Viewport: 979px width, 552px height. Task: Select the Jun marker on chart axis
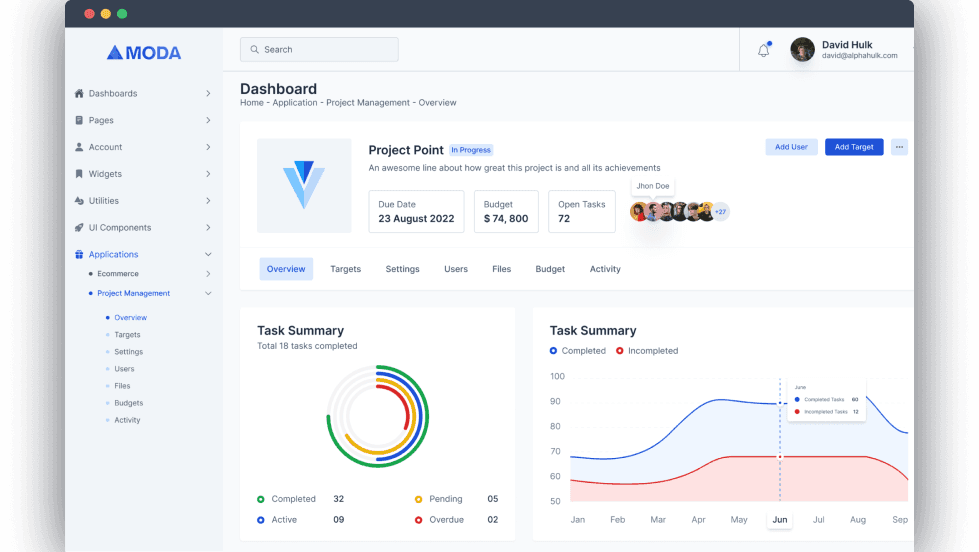[x=780, y=520]
